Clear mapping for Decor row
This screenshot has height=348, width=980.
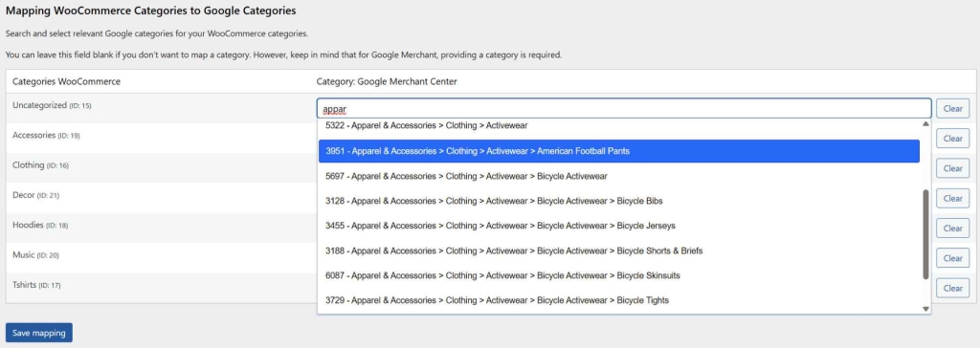[x=952, y=198]
